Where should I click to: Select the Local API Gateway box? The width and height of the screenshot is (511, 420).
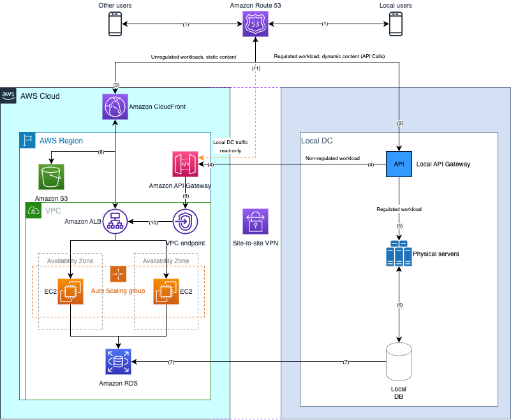399,164
